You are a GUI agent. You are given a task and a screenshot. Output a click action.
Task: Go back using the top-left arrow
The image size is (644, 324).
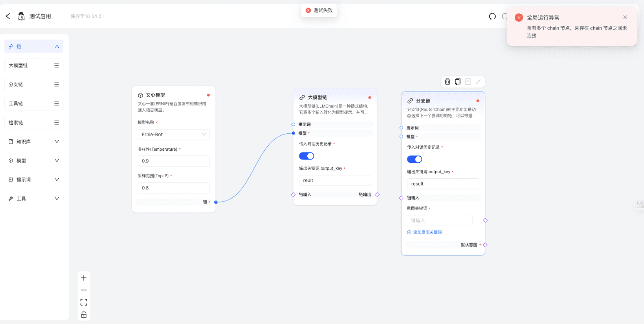(8, 16)
